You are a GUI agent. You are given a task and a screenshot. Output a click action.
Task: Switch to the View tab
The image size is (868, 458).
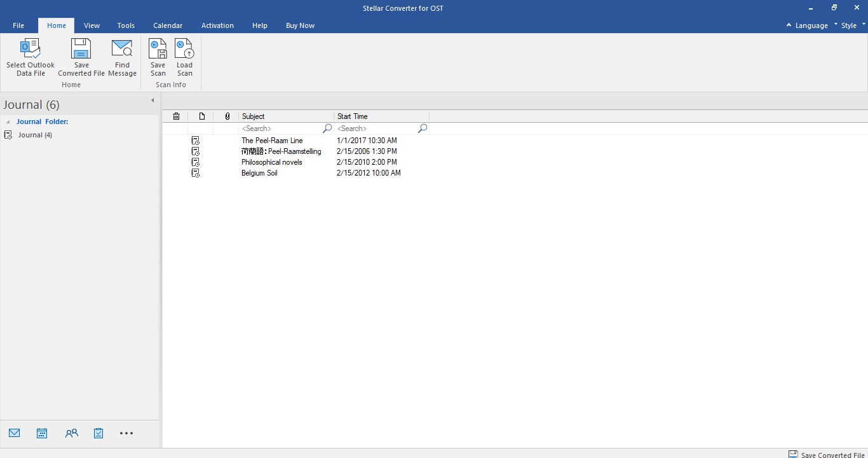pyautogui.click(x=92, y=25)
